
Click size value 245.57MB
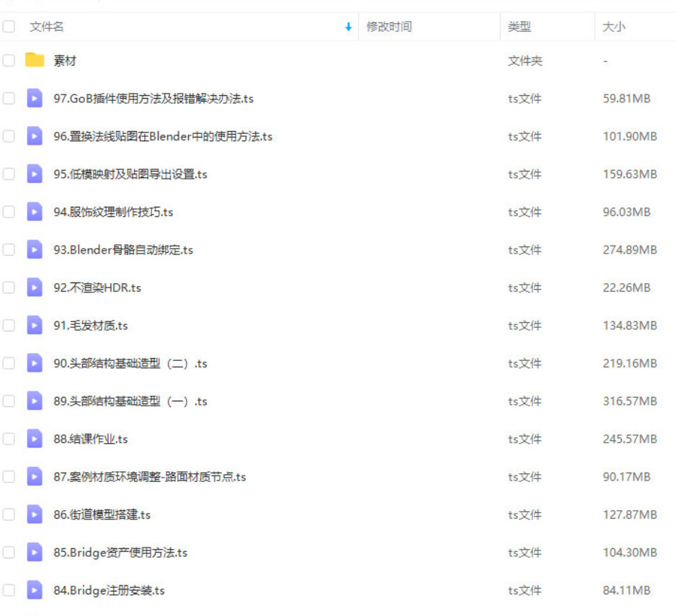[x=630, y=439]
